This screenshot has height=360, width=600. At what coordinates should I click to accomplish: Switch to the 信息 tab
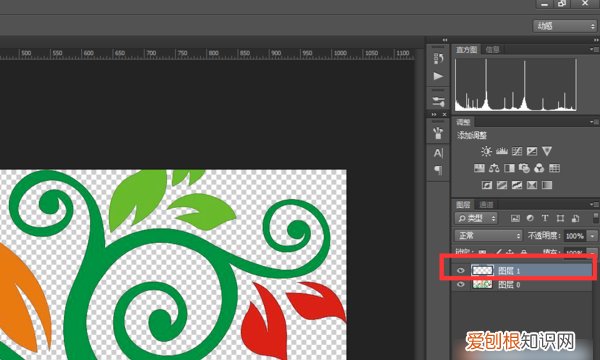tap(492, 49)
